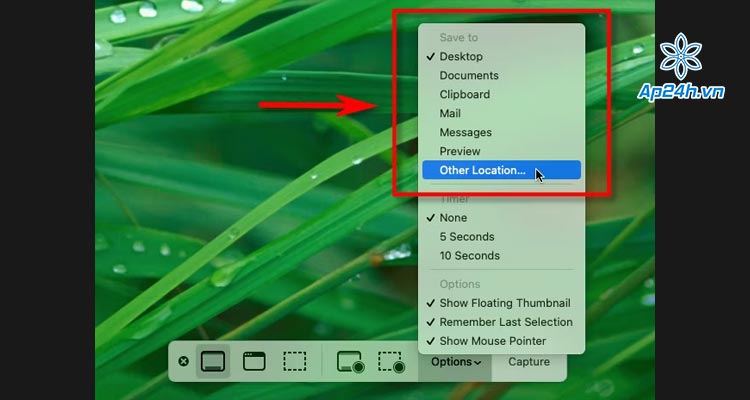Select Capture Selected Portion icon
The width and height of the screenshot is (750, 400).
[x=295, y=361]
